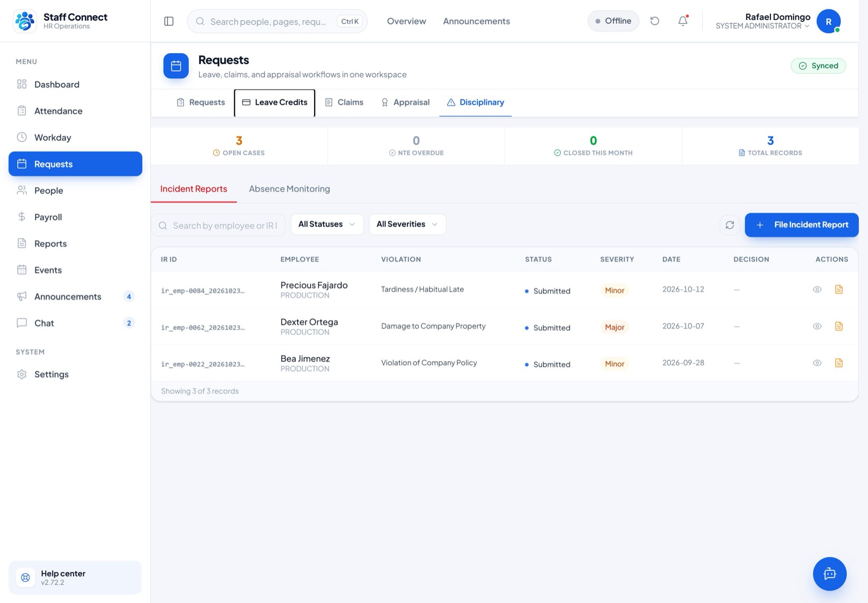Open Chat in the sidebar
The image size is (868, 603).
(x=75, y=323)
